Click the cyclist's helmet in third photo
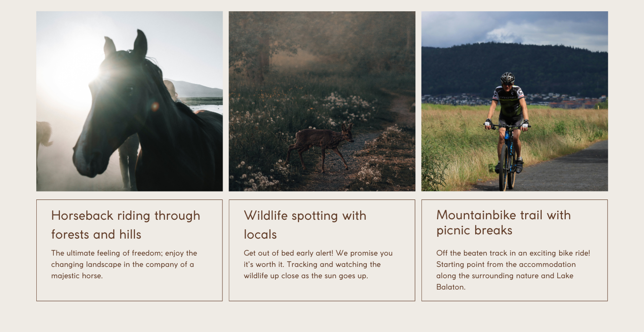Viewport: 644px width, 332px height. point(508,77)
